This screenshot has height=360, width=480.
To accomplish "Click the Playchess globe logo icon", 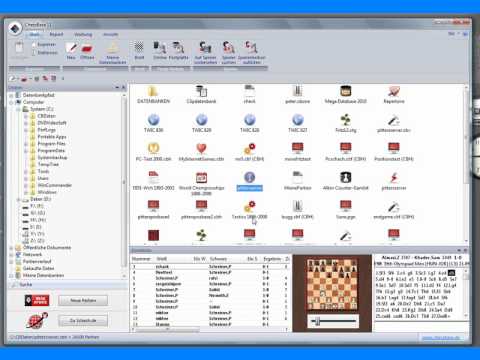I will click(x=37, y=320).
